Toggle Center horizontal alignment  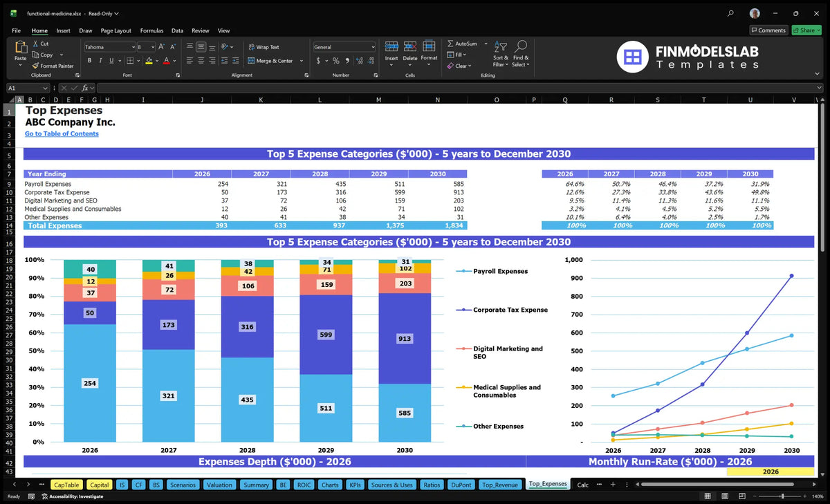pos(201,61)
